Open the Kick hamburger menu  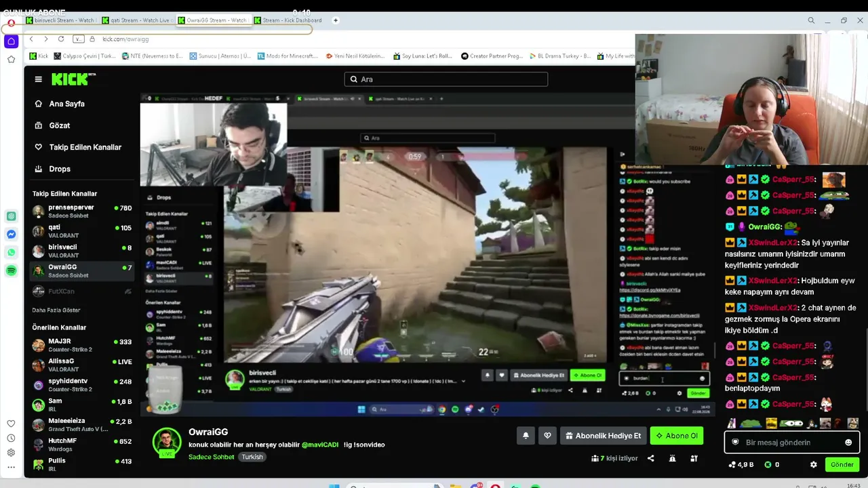[39, 79]
